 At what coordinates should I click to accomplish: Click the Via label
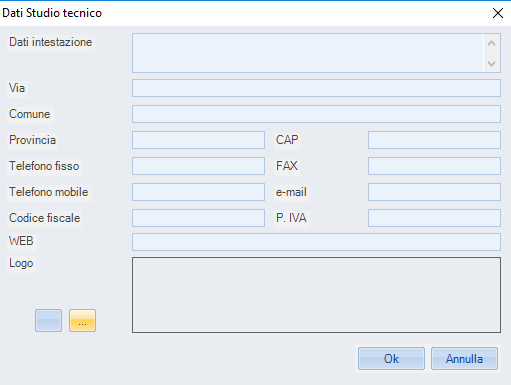coord(17,88)
